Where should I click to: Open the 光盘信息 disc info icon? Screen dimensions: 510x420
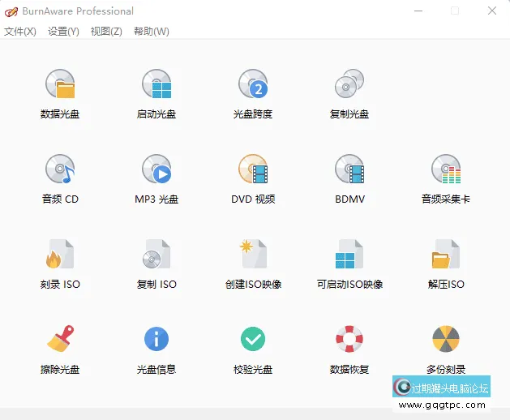[156, 339]
